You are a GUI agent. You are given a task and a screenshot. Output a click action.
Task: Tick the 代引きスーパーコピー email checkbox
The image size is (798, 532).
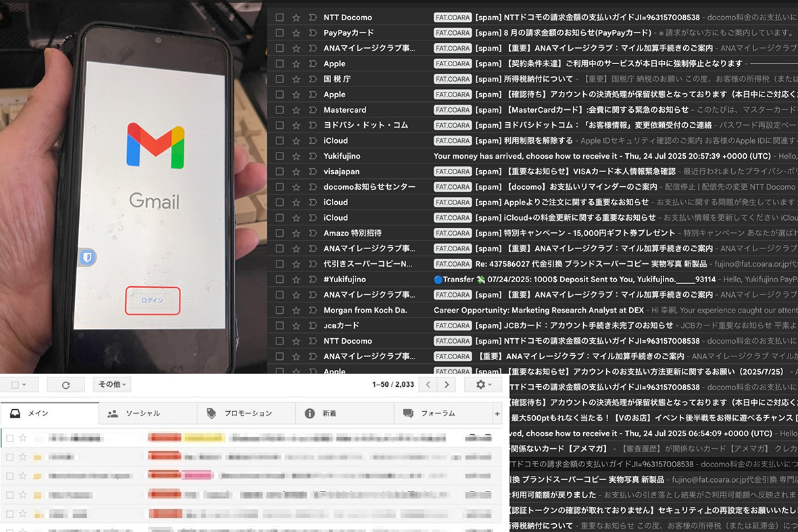pyautogui.click(x=280, y=264)
